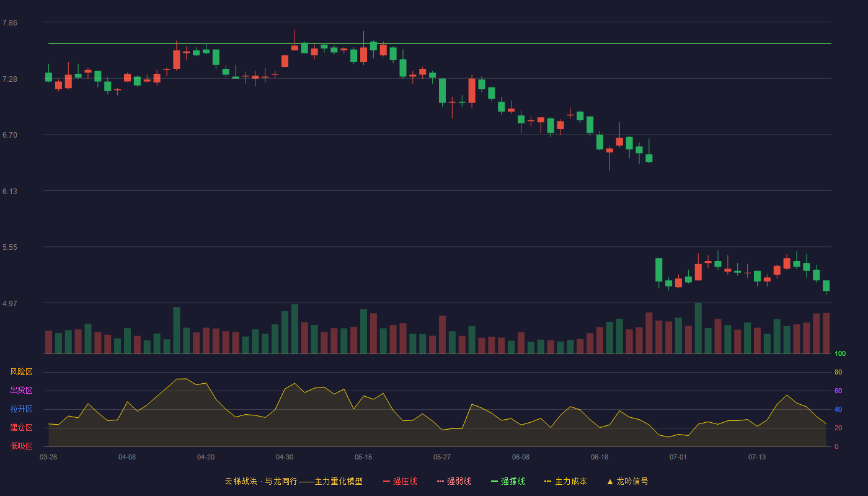Click the green horizontal support line
868x496 pixels.
coord(440,44)
